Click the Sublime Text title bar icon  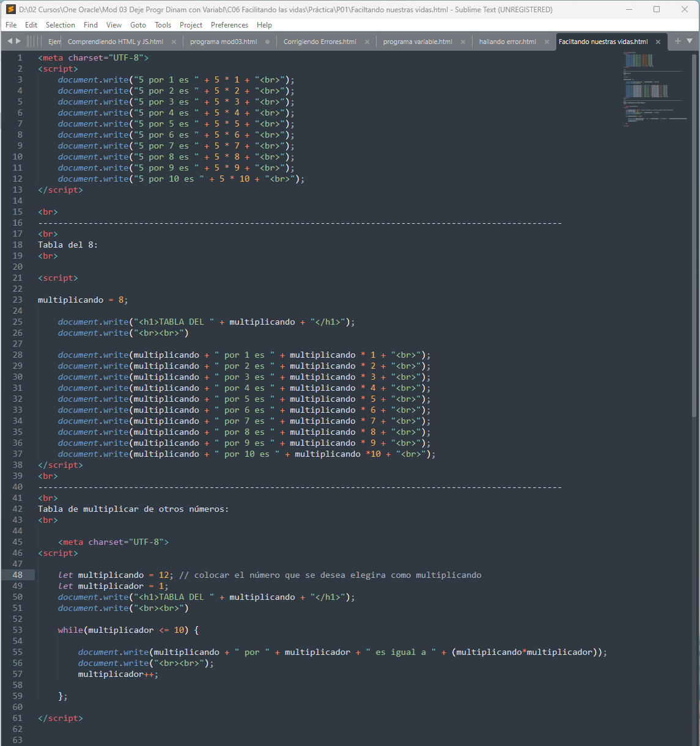[10, 10]
